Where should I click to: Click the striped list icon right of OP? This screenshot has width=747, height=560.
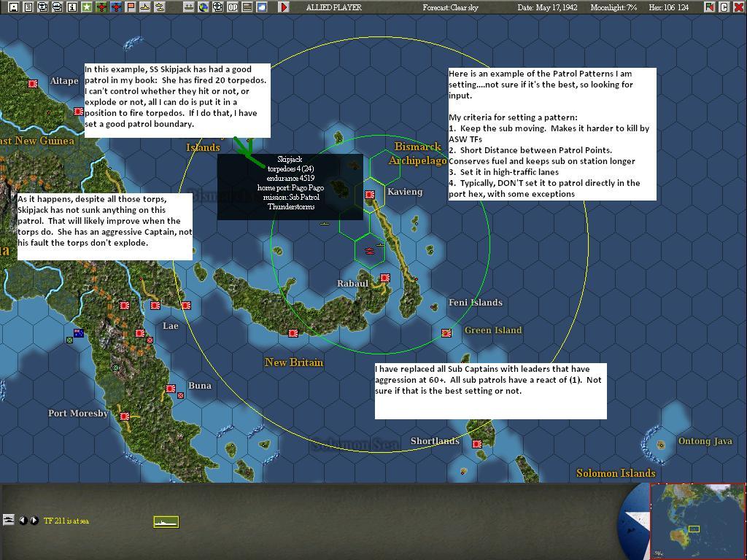click(x=247, y=7)
